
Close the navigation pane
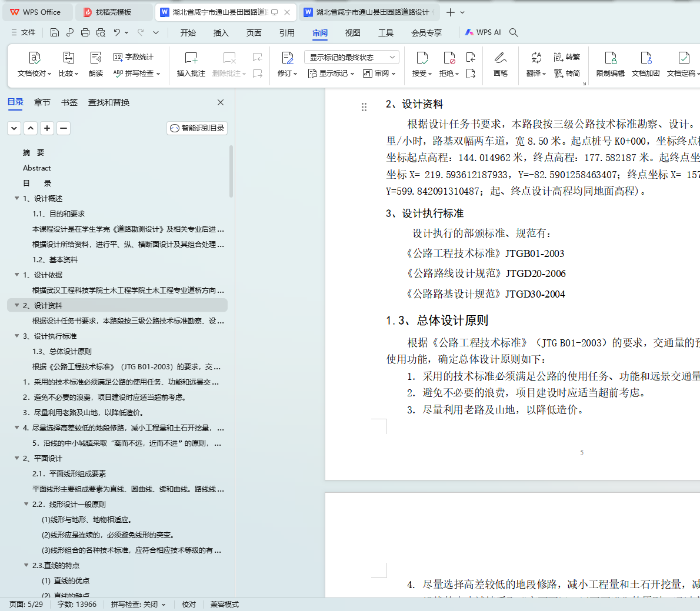[221, 102]
